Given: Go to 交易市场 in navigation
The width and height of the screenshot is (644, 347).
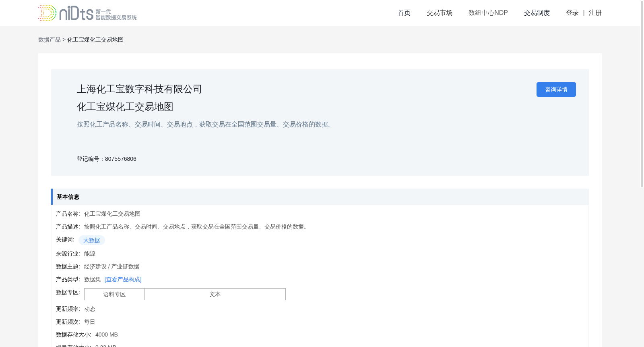Looking at the screenshot, I should 440,13.
